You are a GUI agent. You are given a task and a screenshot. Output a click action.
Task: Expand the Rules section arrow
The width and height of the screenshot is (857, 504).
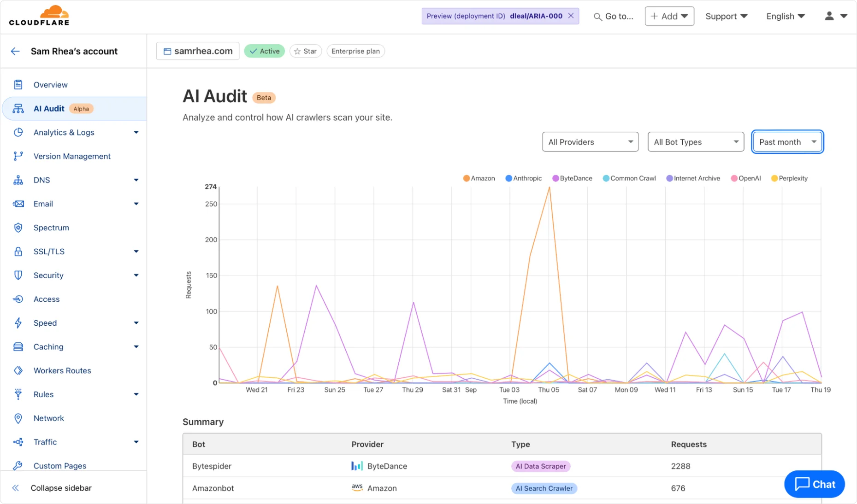tap(136, 394)
